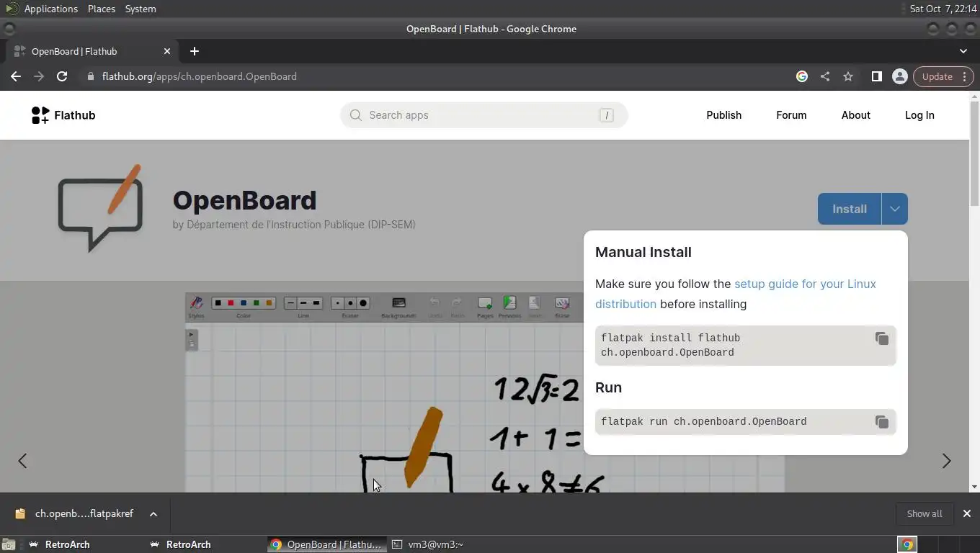Click the search shortcut slash key hint
The height and width of the screenshot is (553, 980).
606,115
